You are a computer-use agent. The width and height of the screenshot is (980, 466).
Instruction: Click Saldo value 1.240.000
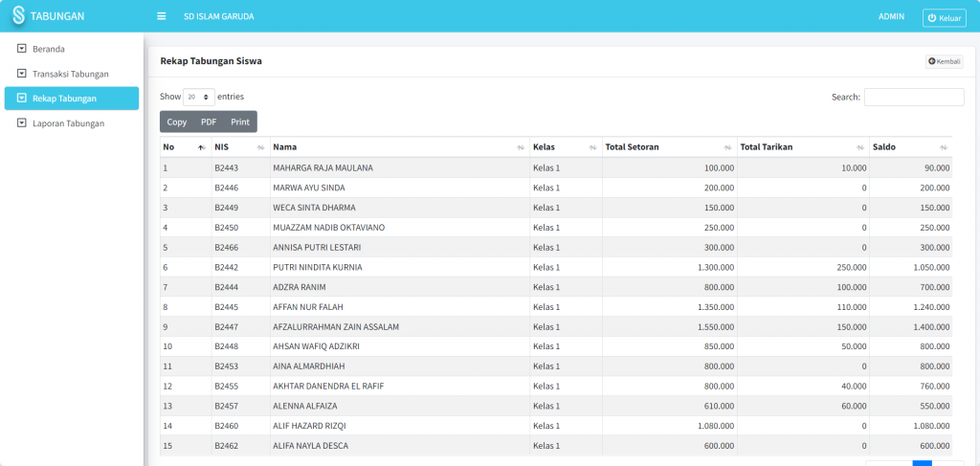(930, 307)
